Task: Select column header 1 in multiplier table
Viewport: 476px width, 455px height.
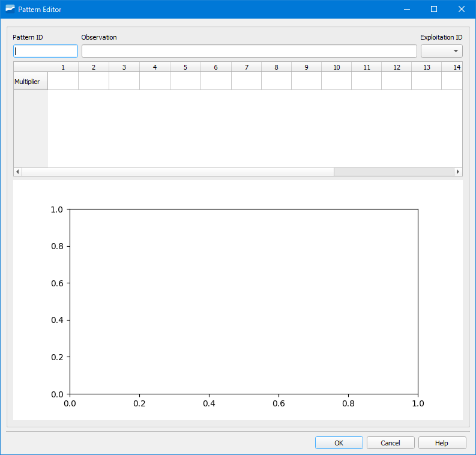Action: (x=63, y=67)
